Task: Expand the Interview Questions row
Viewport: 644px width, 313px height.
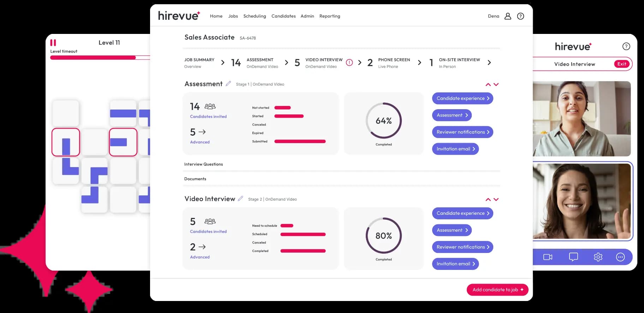Action: [341, 164]
